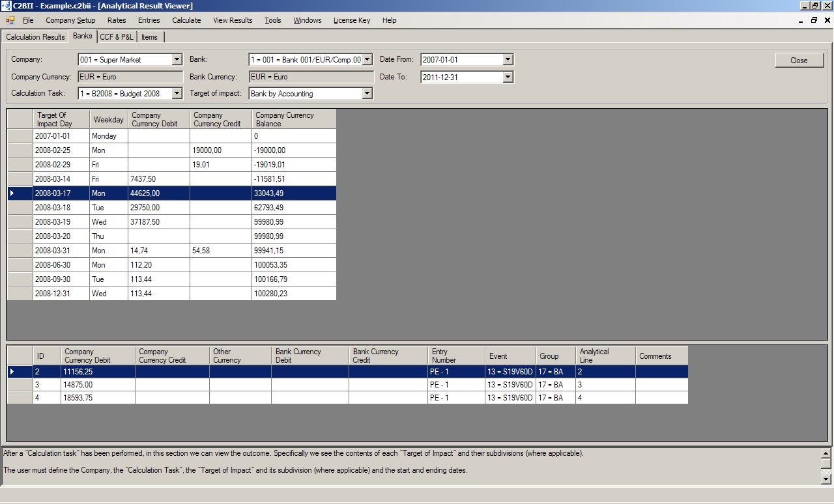Screen dimensions: 834x504
Task: Open the Rates menu
Action: [117, 20]
